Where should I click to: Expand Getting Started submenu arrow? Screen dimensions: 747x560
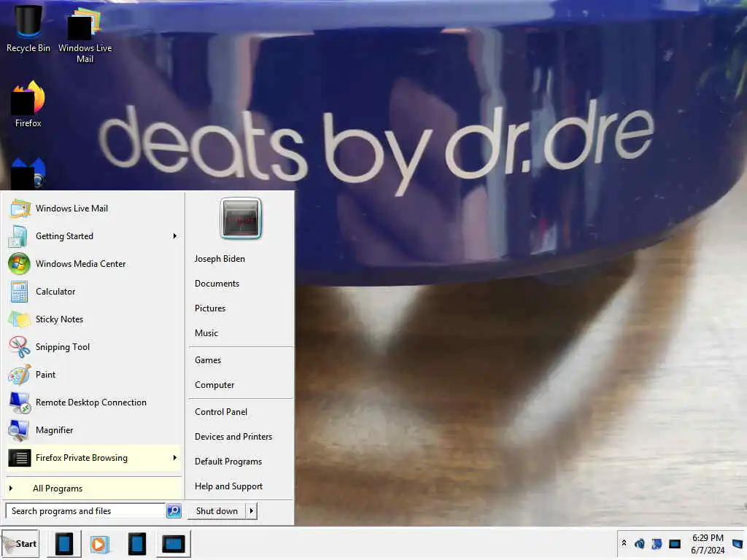pos(175,236)
